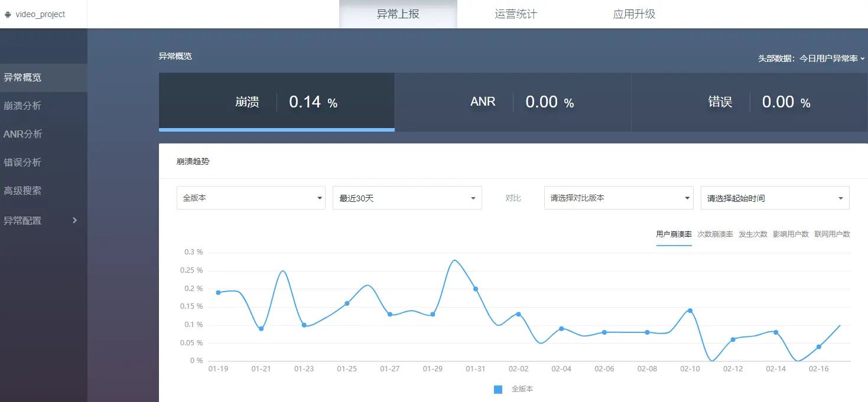This screenshot has width=868, height=402.
Task: Display 影响用户数 metric curve
Action: click(791, 234)
